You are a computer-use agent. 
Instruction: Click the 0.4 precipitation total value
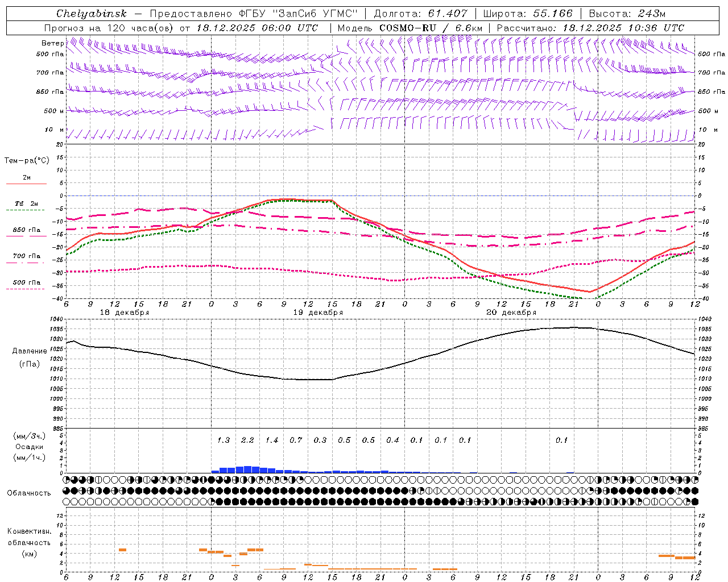(393, 440)
